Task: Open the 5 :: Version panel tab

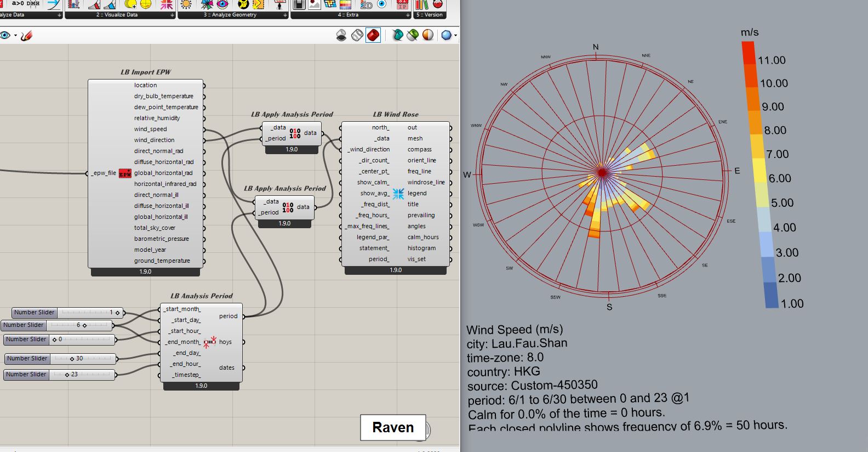Action: [430, 15]
